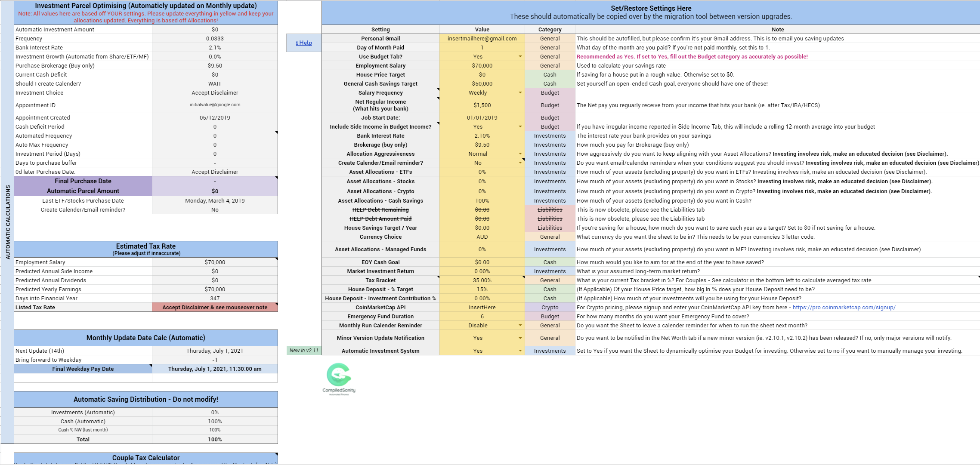Viewport: 980px width, 465px height.
Task: Expand the Allocation Aggressiveness dropdown arrow
Action: click(520, 154)
